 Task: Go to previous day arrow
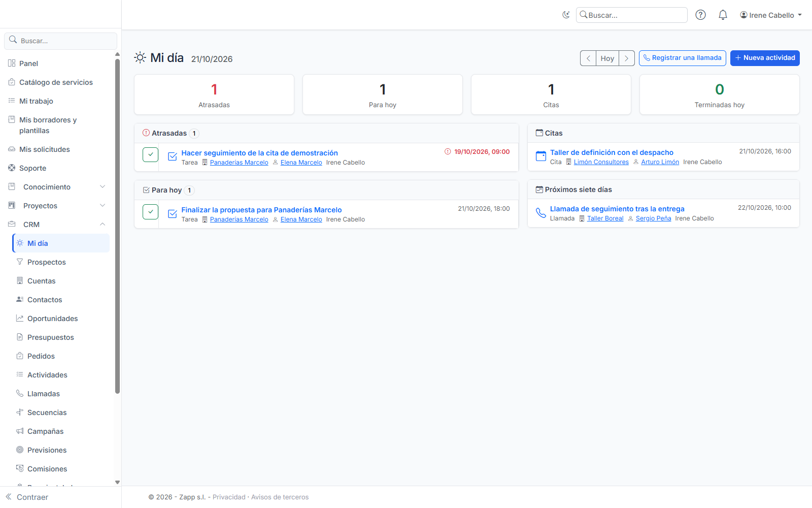click(x=588, y=58)
